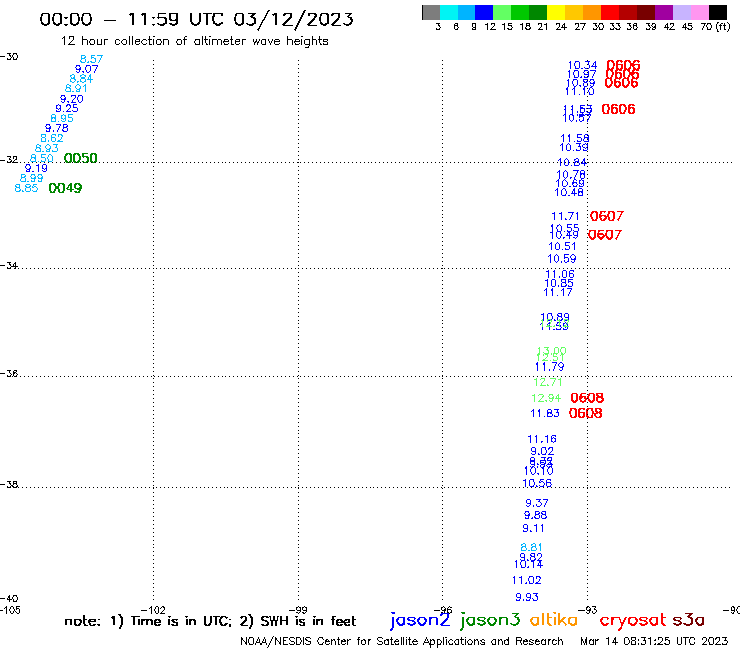Click the wave height value 11.16

point(541,439)
